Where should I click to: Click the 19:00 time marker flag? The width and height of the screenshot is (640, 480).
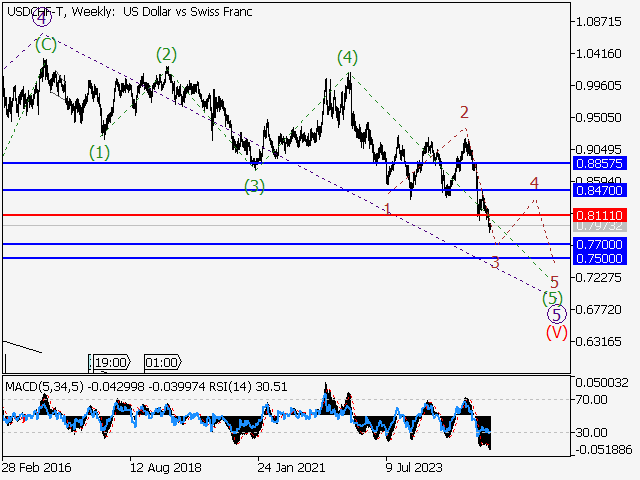click(x=110, y=363)
